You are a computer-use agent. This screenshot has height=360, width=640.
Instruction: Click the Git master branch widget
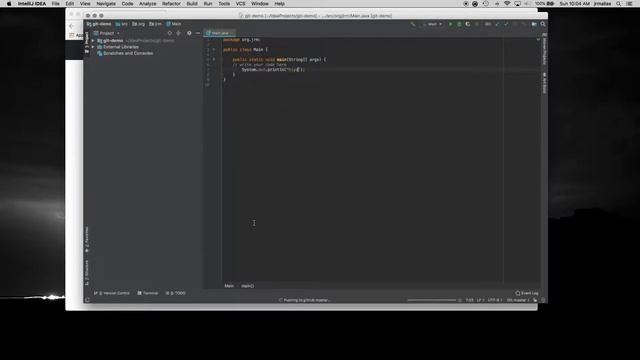click(518, 300)
